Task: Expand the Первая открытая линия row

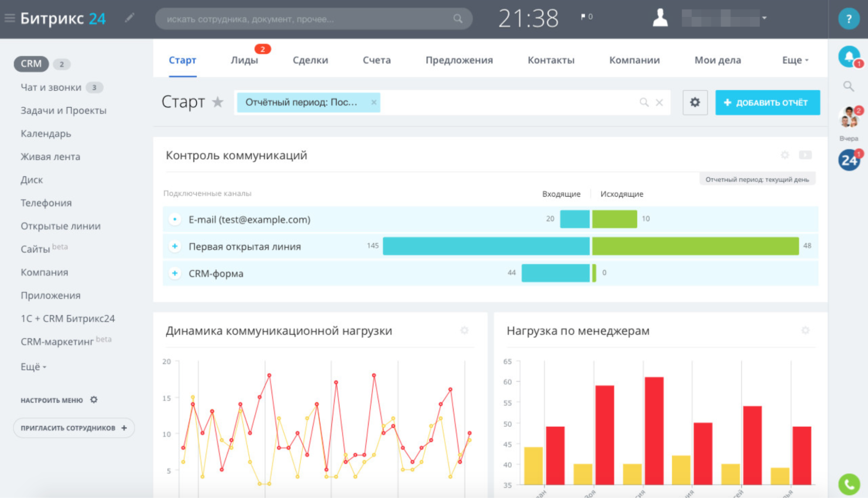Action: coord(175,246)
